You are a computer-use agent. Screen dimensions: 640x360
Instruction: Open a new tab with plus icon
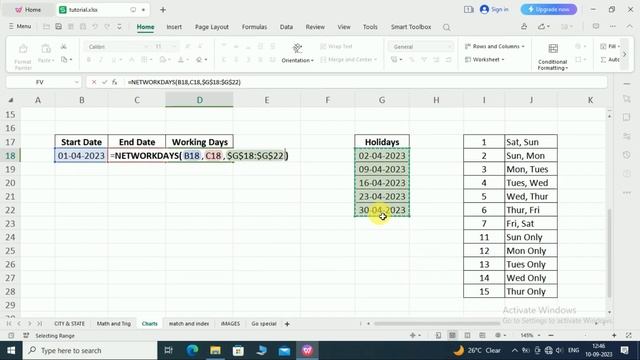point(163,10)
